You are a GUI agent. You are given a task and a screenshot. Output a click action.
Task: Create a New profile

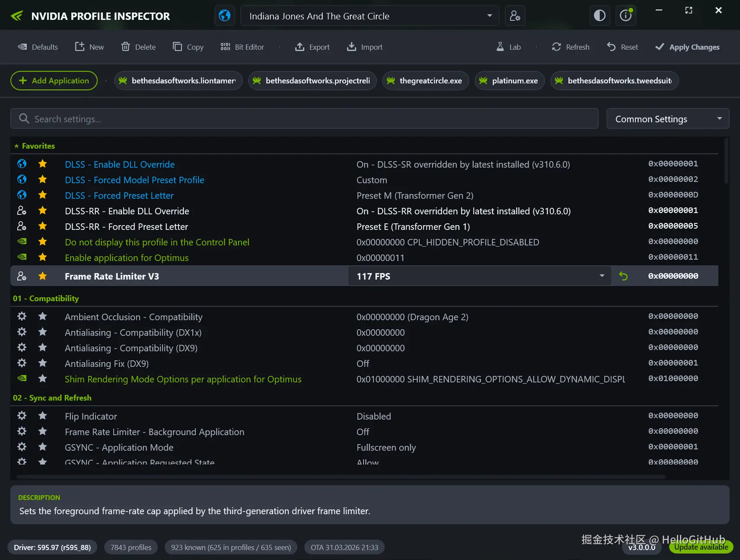(x=89, y=47)
